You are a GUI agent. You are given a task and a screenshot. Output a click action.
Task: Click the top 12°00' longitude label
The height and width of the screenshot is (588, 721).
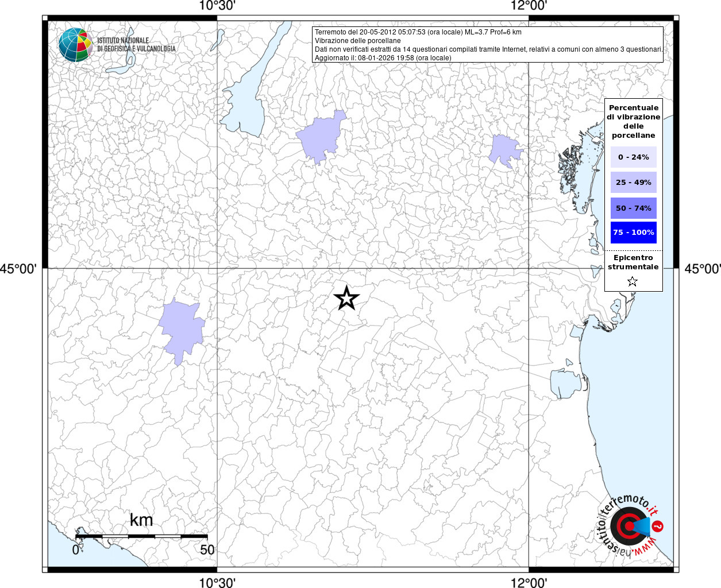coord(529,6)
